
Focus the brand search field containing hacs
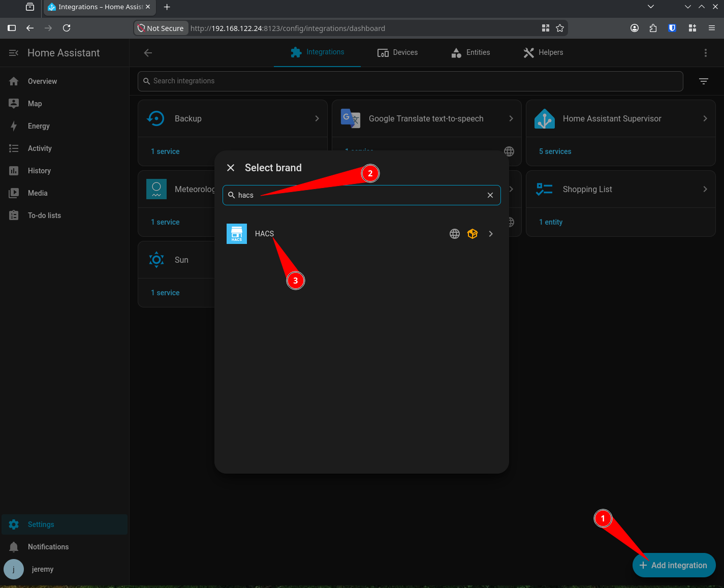(x=362, y=195)
